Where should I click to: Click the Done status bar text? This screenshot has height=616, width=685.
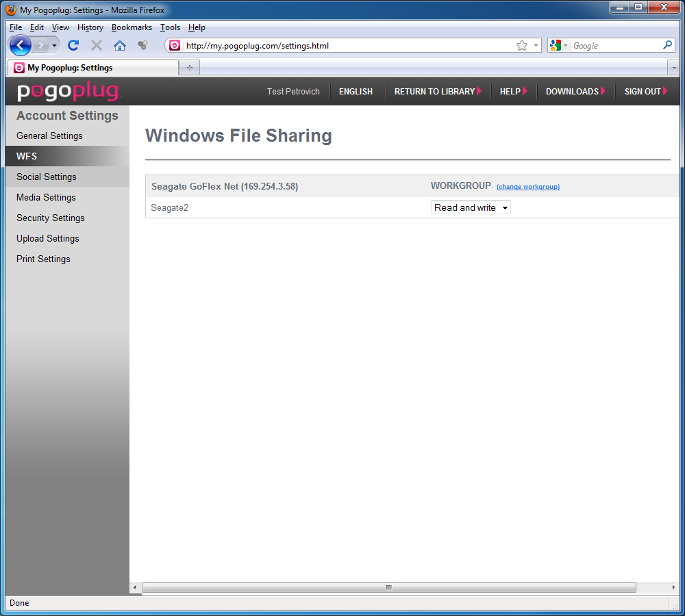point(19,603)
